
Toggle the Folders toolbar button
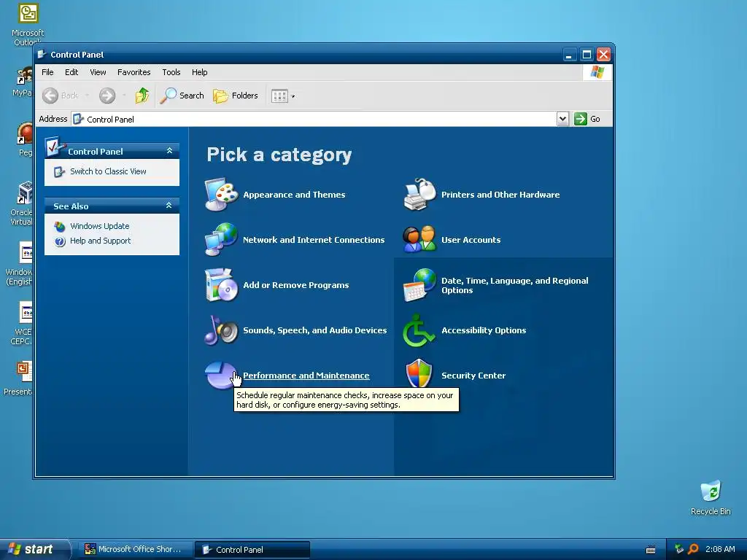(236, 96)
